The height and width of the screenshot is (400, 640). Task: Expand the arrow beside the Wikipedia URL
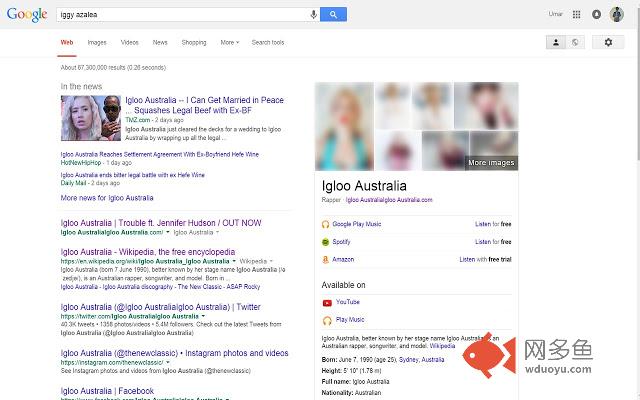(234, 261)
